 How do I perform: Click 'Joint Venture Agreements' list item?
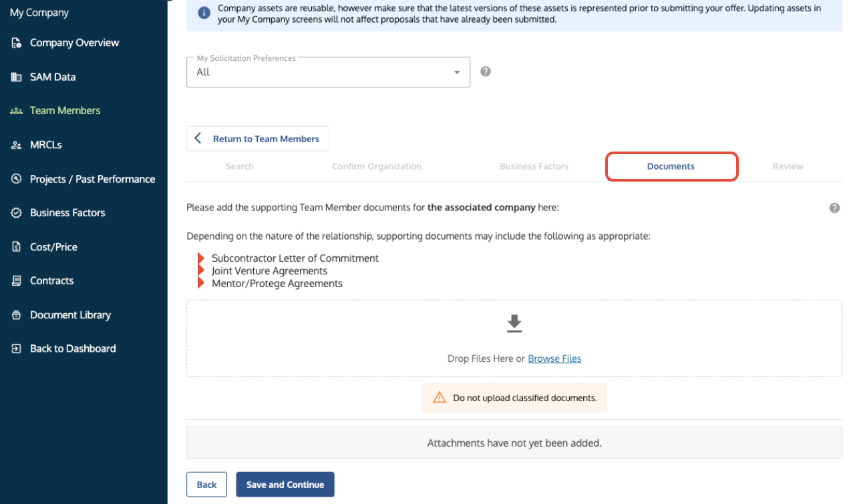pyautogui.click(x=269, y=271)
